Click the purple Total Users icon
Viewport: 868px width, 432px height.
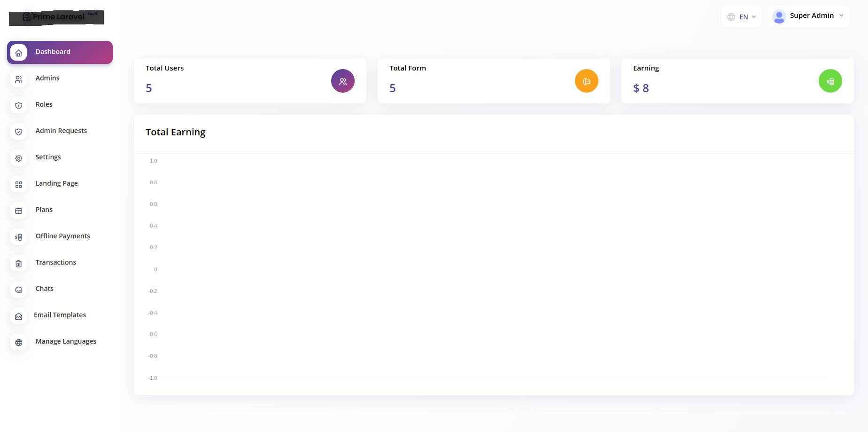[x=342, y=81]
